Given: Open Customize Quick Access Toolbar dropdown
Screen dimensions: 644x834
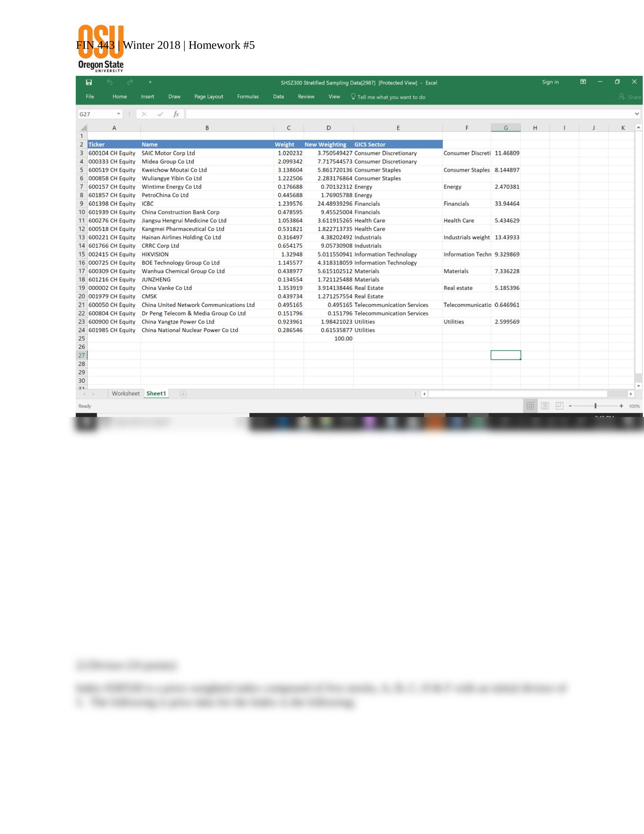Looking at the screenshot, I should [x=150, y=82].
